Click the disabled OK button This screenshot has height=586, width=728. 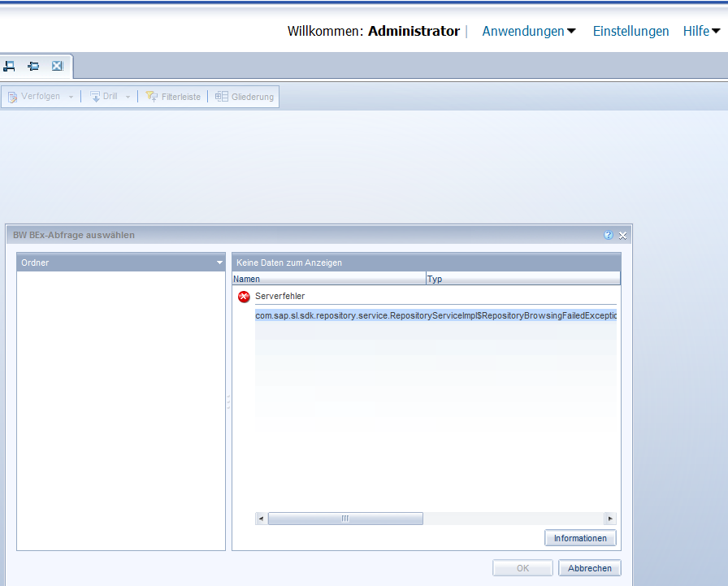pos(522,568)
